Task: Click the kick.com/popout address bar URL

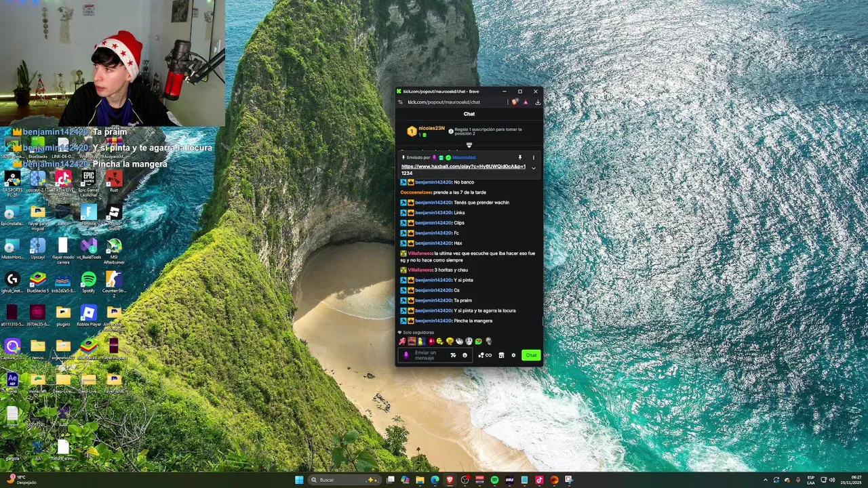Action: click(443, 102)
